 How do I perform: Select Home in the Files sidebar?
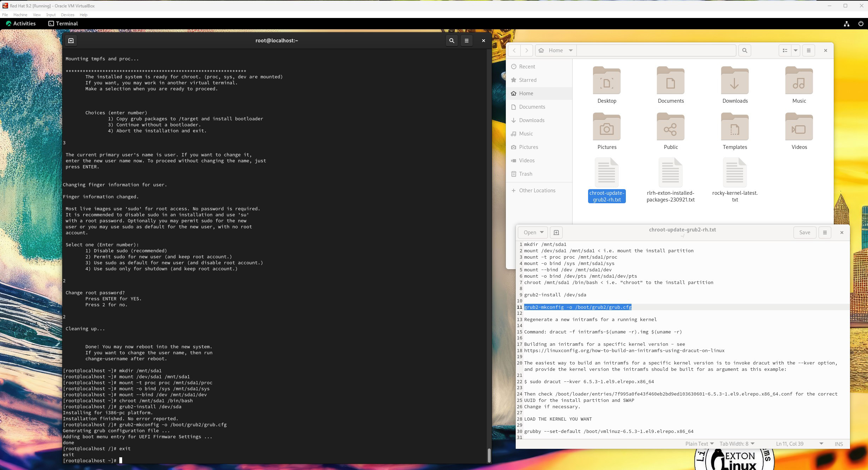[x=539, y=94]
